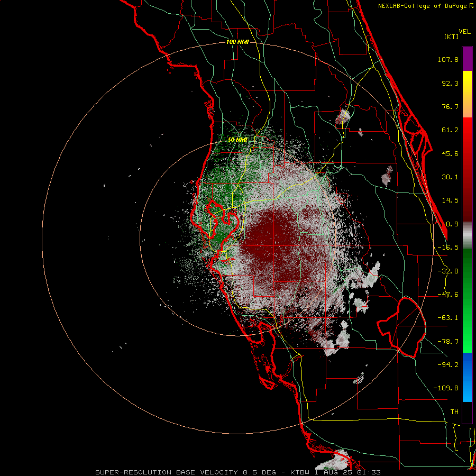Click the -63.1 legend value

(448, 318)
